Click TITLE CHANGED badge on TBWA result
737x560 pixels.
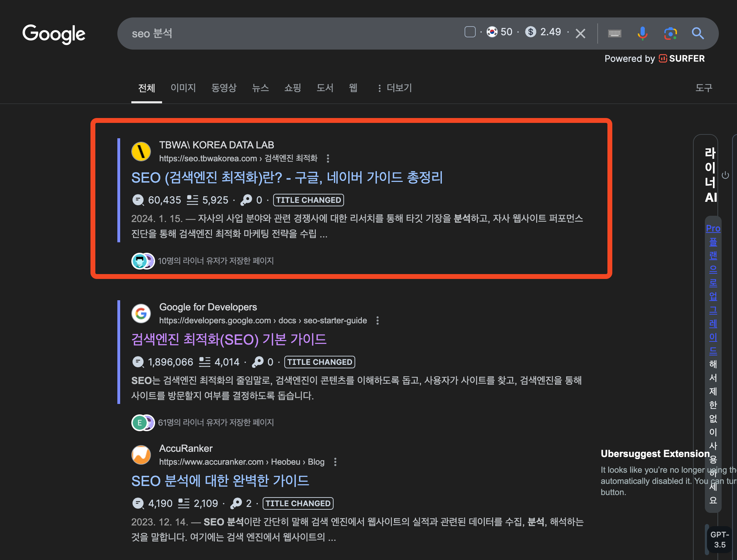pos(308,200)
